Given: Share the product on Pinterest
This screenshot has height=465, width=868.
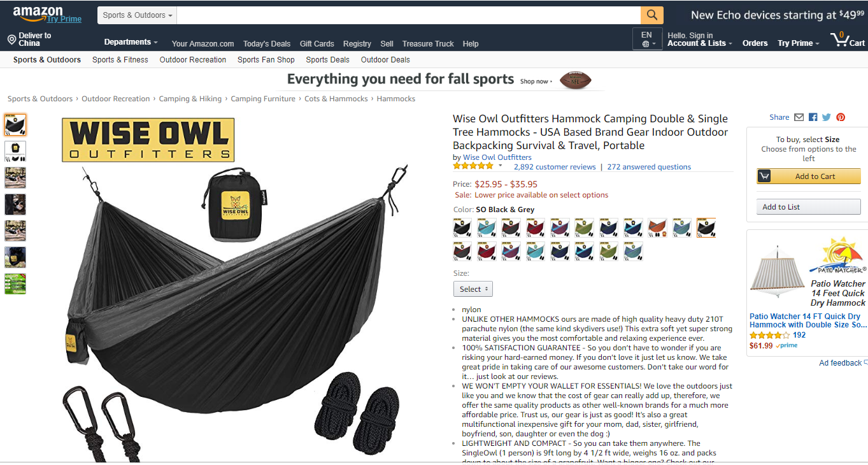Looking at the screenshot, I should (841, 117).
